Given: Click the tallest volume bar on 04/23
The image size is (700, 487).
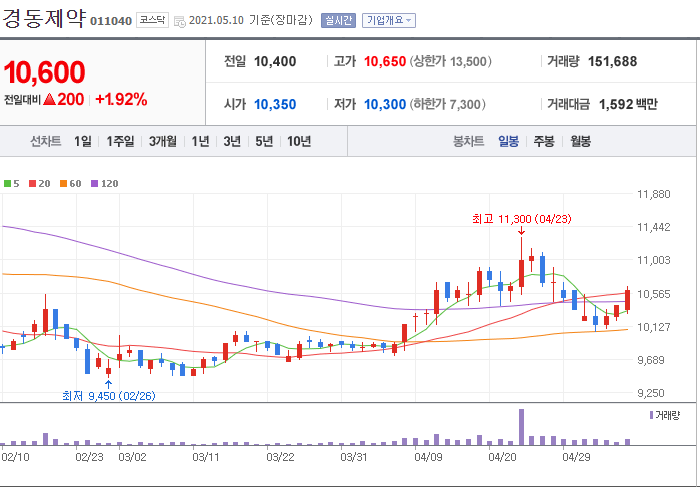Looking at the screenshot, I should [x=521, y=427].
